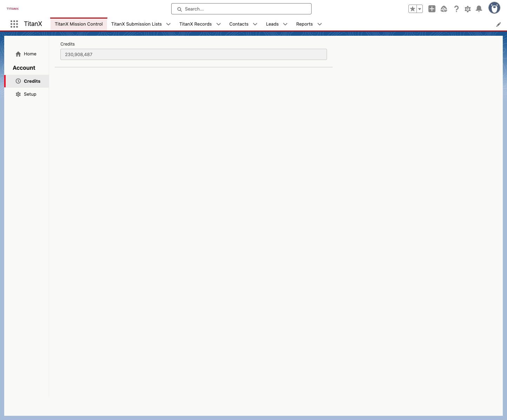
Task: Open Setup in the sidebar
Action: (x=27, y=94)
